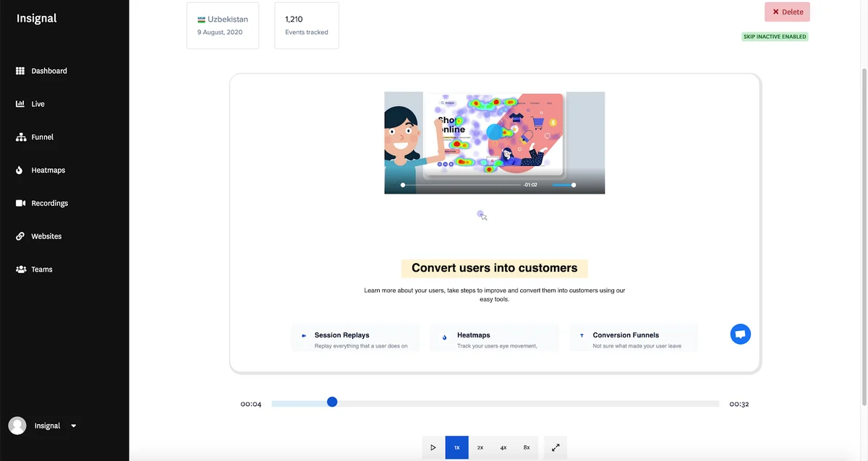Image resolution: width=868 pixels, height=461 pixels.
Task: Select 8x playback speed
Action: click(x=526, y=447)
